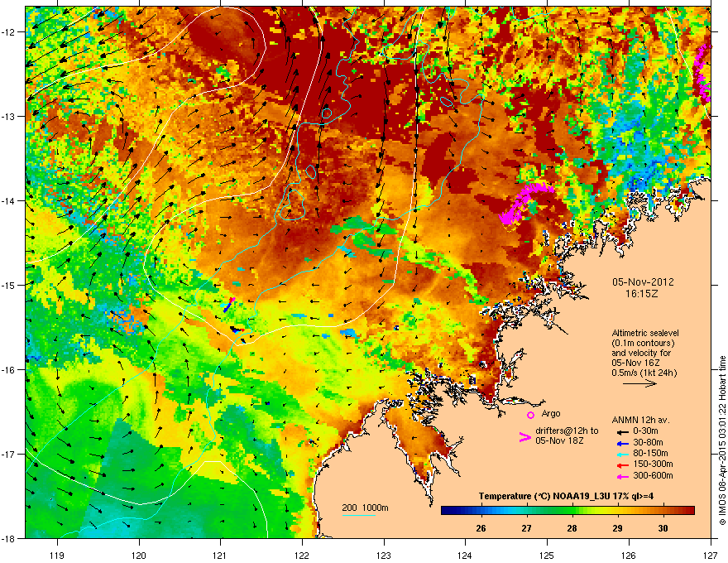Image resolution: width=728 pixels, height=563 pixels.
Task: Click the latitude axis label -16
Action: (9, 370)
